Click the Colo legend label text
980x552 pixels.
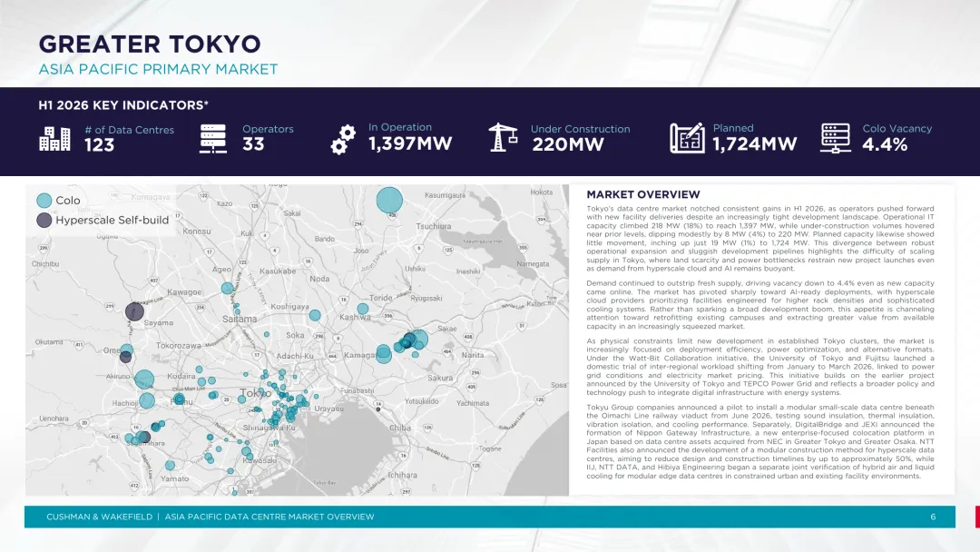67,201
